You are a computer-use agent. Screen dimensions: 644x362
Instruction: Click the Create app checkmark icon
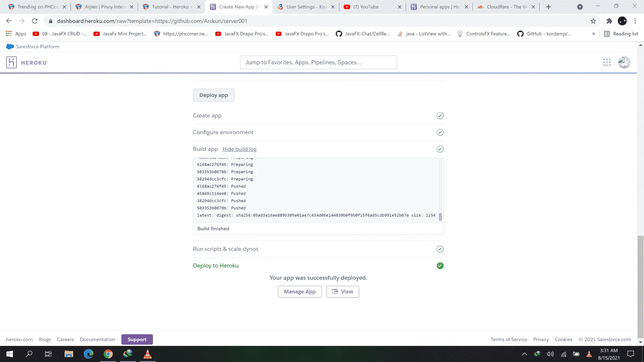point(440,116)
